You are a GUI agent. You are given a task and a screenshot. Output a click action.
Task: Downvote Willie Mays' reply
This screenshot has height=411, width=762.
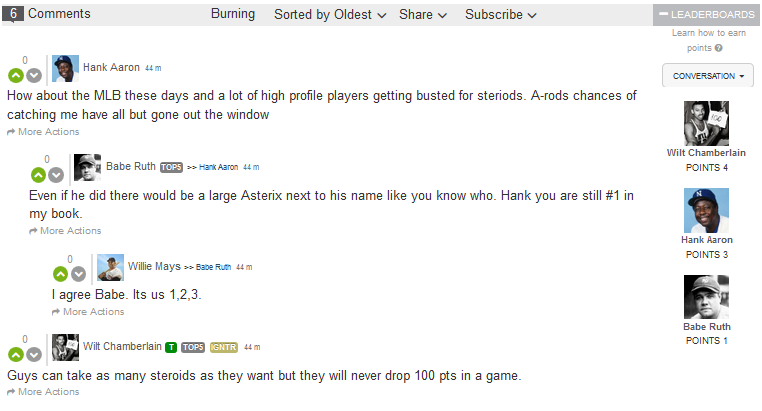(x=78, y=274)
